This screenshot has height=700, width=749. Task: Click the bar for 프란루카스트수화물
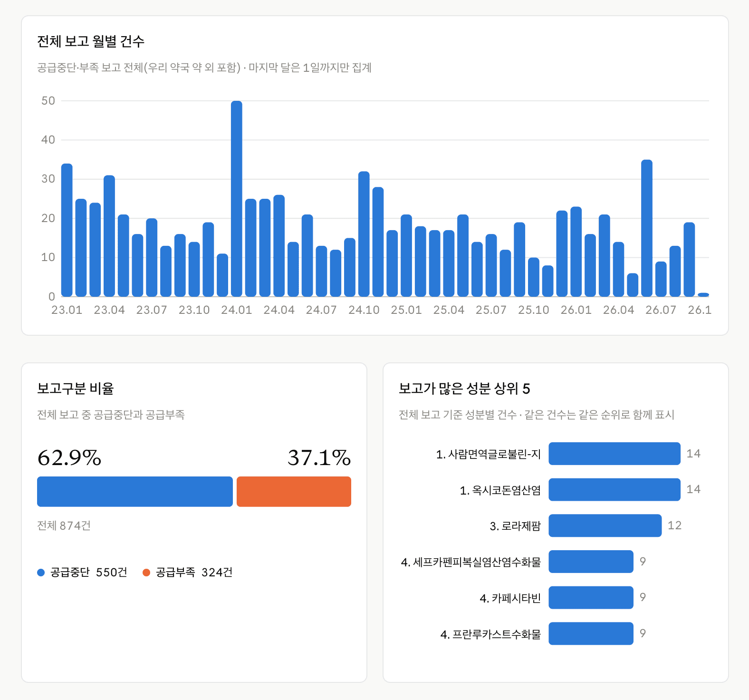pos(591,633)
